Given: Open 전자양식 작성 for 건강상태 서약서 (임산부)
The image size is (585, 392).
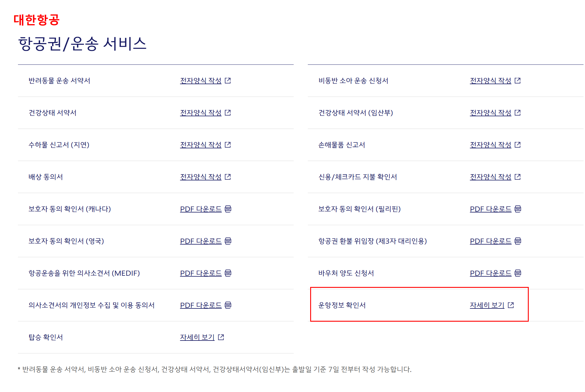Looking at the screenshot, I should (x=490, y=113).
